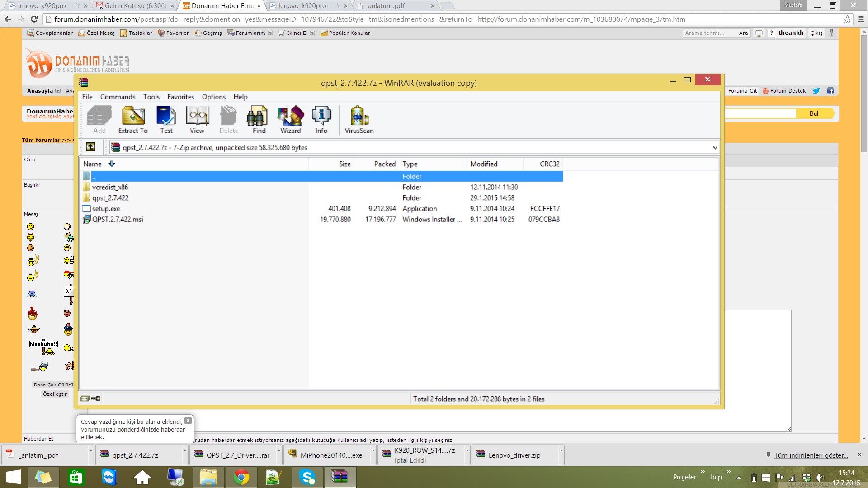This screenshot has height=488, width=868.
Task: Expand the Forumlarım dropdown
Action: pos(270,33)
